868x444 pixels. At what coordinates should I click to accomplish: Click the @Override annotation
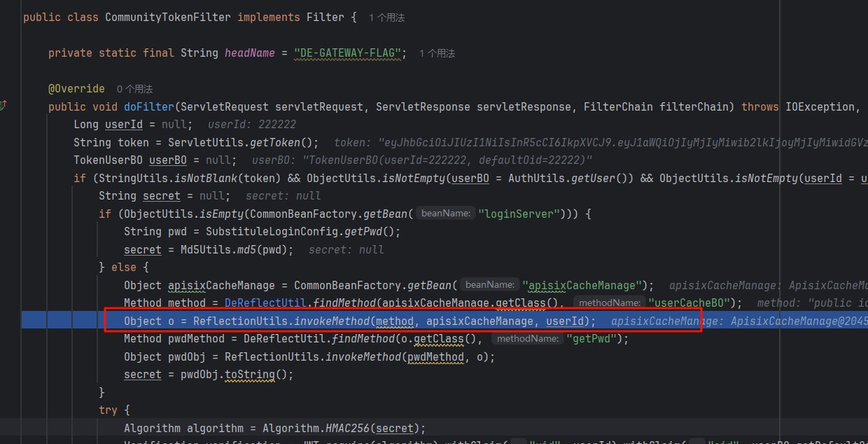pos(76,89)
